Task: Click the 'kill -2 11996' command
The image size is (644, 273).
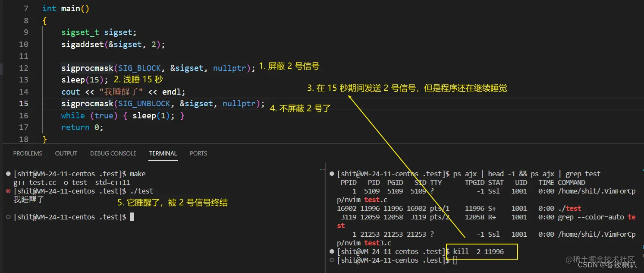Action: point(478,251)
